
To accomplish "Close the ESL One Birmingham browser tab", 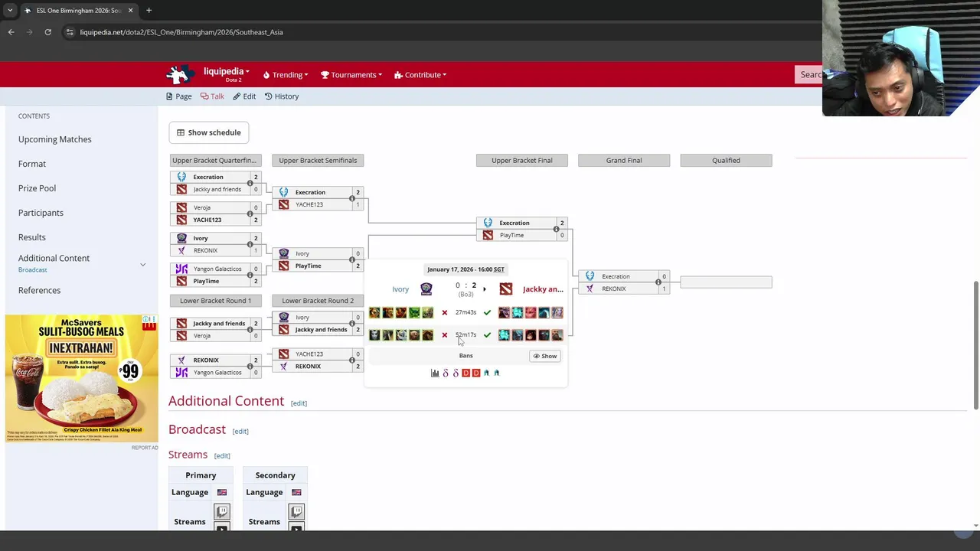I will pyautogui.click(x=130, y=10).
